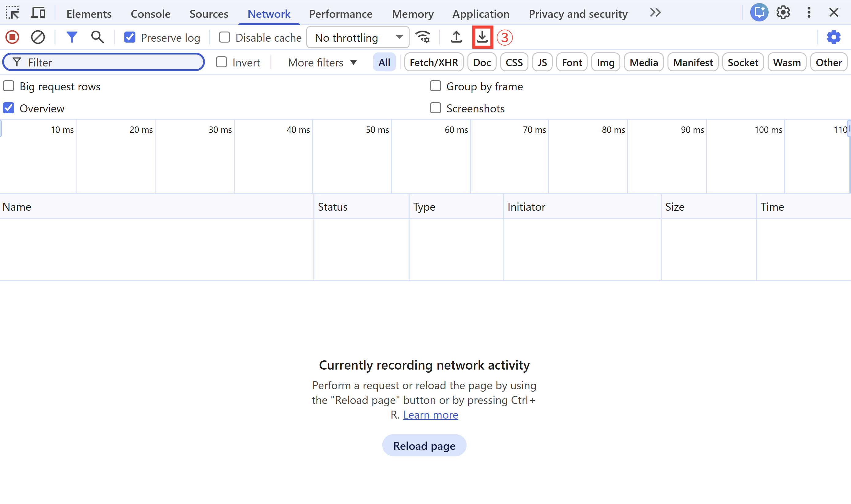Open Network settings blue gear
The image size is (851, 504).
[834, 37]
